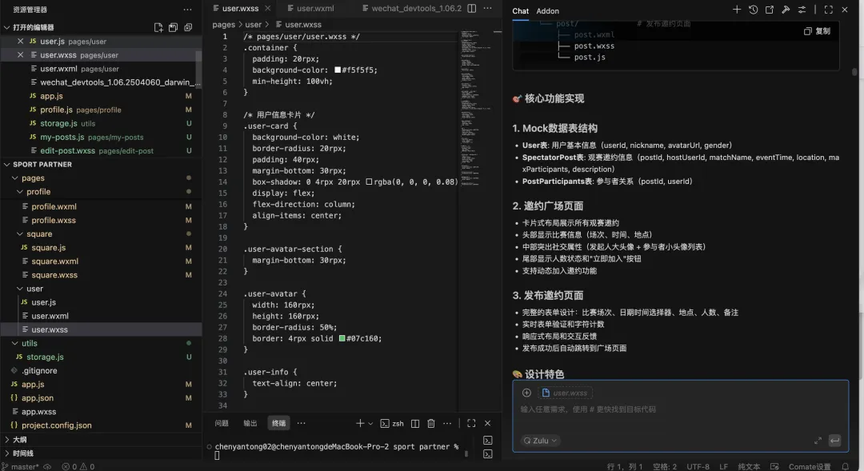
Task: Switch to 输出 panel tab
Action: click(x=250, y=423)
